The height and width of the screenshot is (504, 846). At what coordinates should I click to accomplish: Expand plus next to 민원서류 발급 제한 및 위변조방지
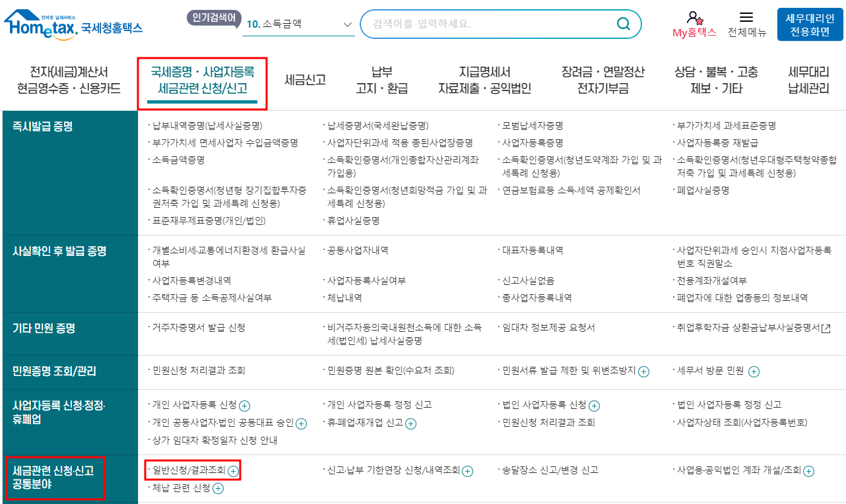[x=643, y=371]
